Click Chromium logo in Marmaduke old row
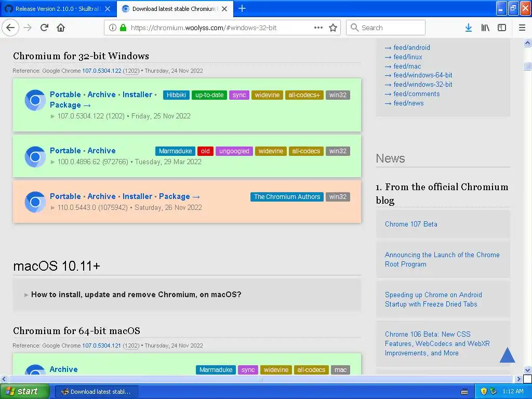Screen dimensions: 532x399 (x=35, y=156)
